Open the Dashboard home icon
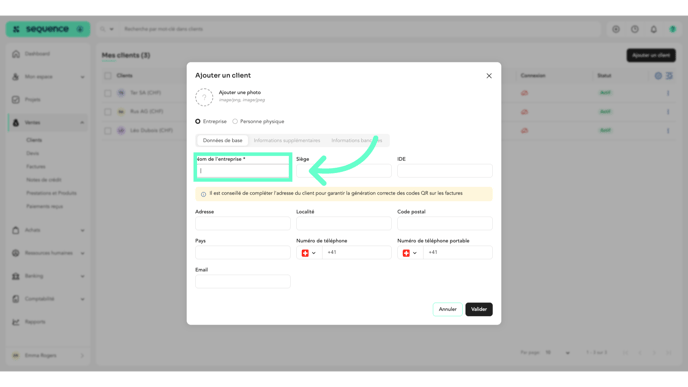 pos(16,54)
